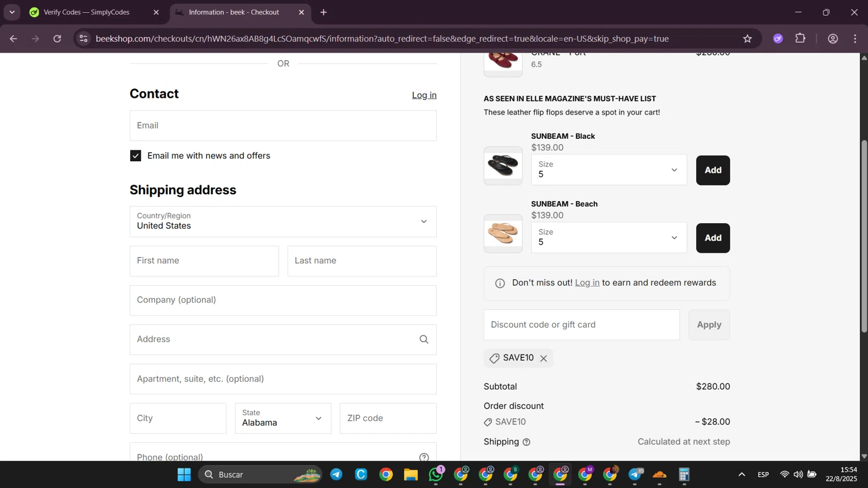The height and width of the screenshot is (488, 868).
Task: Open the site information icon in the address bar
Action: pyautogui.click(x=83, y=39)
